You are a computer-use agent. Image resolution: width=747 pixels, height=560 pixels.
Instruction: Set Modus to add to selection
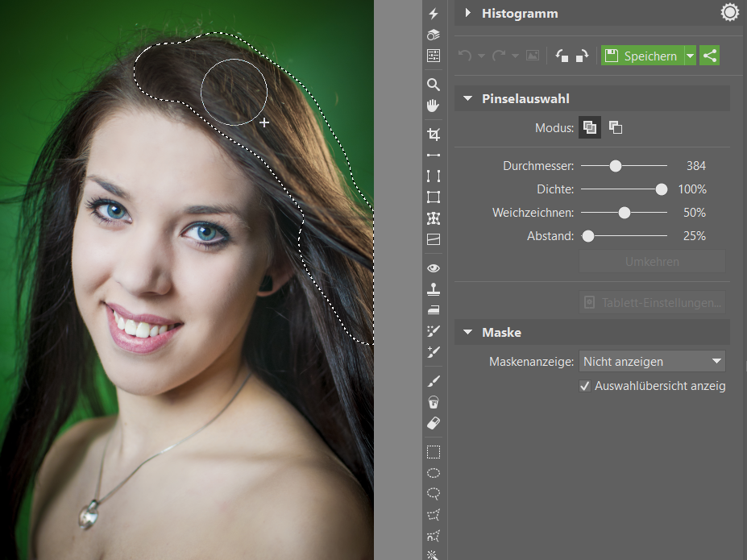(x=589, y=127)
